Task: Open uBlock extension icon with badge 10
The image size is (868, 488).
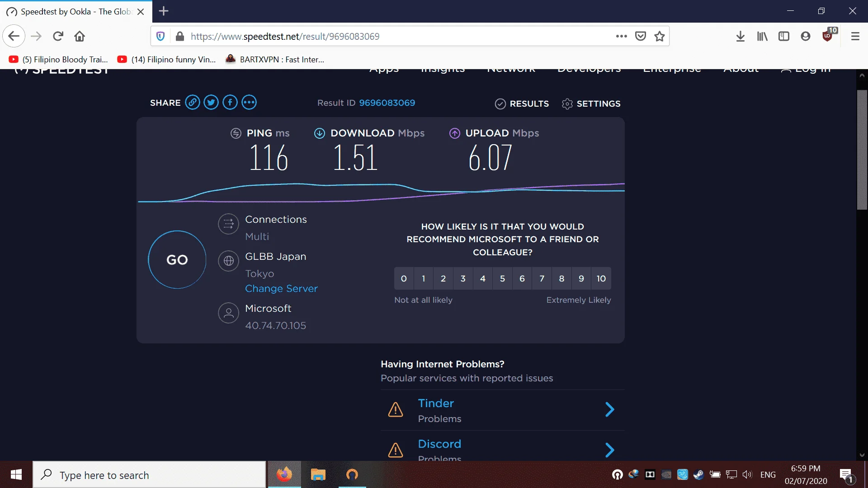Action: pyautogui.click(x=829, y=35)
